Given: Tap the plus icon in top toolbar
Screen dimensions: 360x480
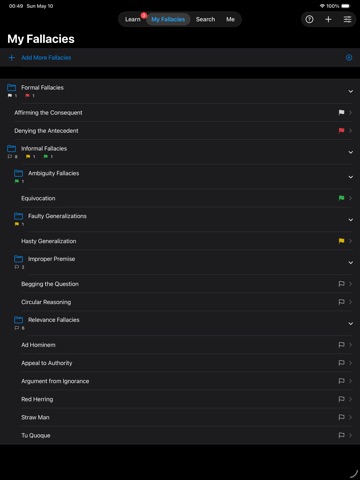Looking at the screenshot, I should (328, 19).
